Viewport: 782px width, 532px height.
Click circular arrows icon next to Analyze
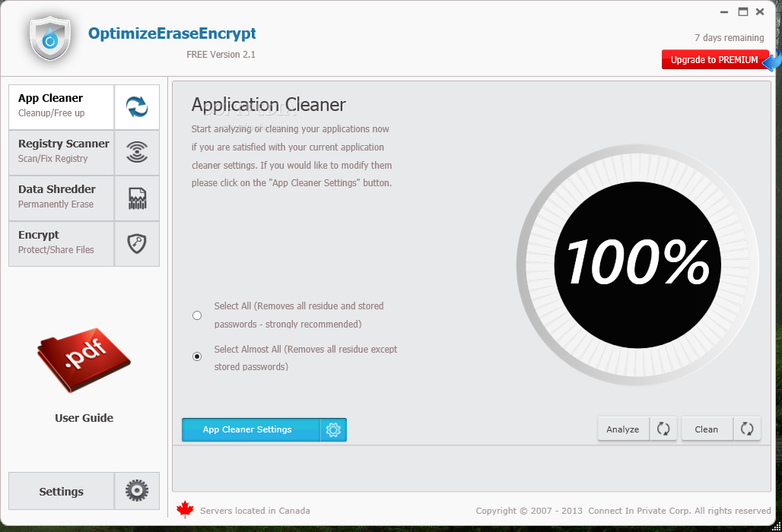(663, 429)
